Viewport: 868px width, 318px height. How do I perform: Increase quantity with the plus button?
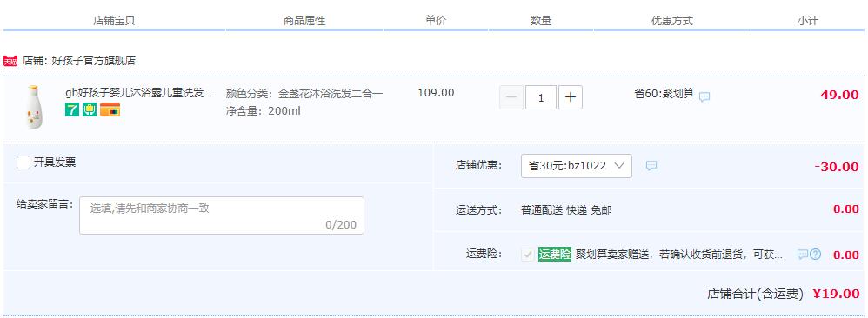point(571,98)
